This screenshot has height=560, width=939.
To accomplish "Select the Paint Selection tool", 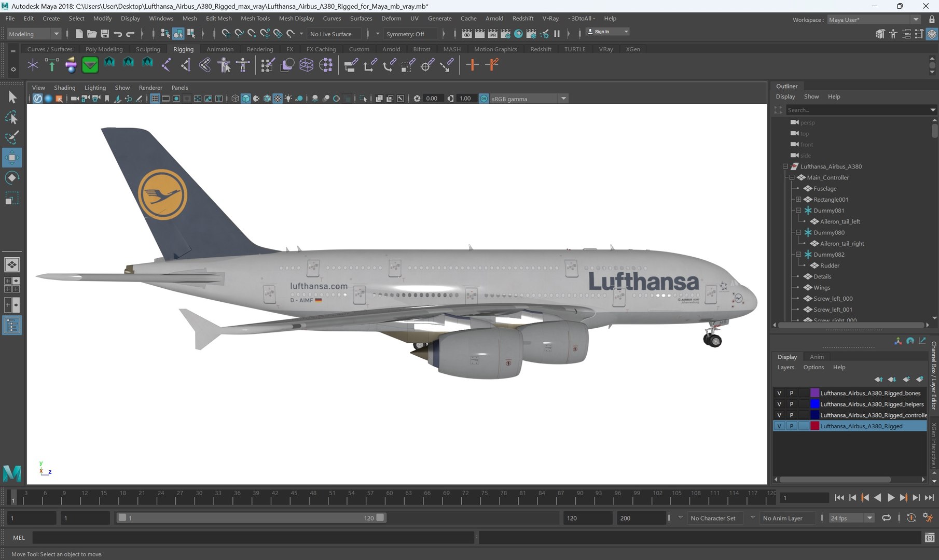I will (x=11, y=137).
